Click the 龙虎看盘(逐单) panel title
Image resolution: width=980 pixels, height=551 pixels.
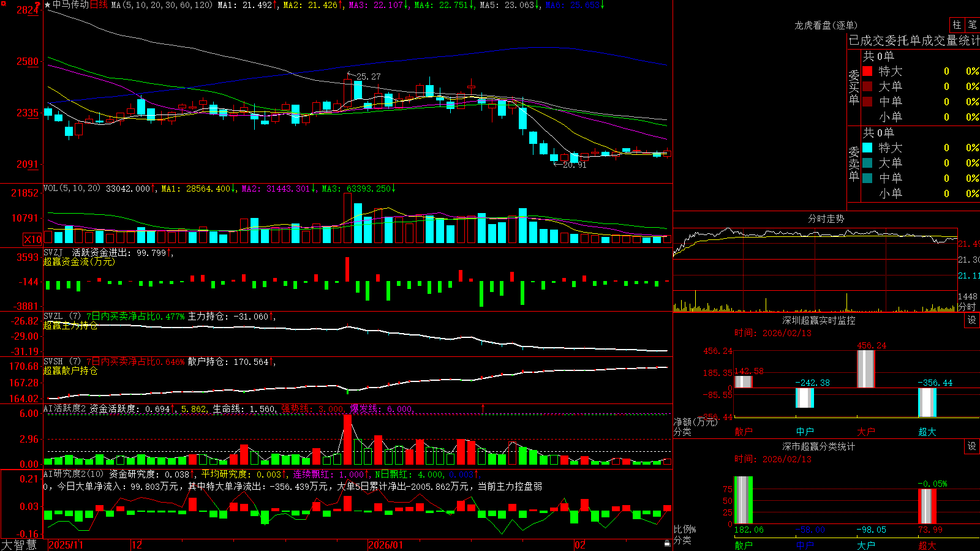826,25
